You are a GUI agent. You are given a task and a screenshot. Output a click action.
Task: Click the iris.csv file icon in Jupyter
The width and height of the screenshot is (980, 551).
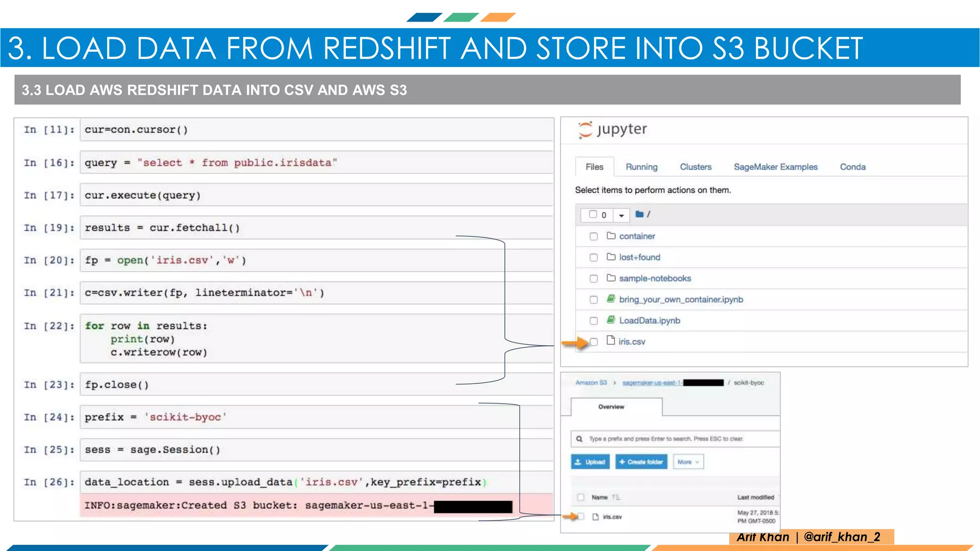[x=611, y=341]
